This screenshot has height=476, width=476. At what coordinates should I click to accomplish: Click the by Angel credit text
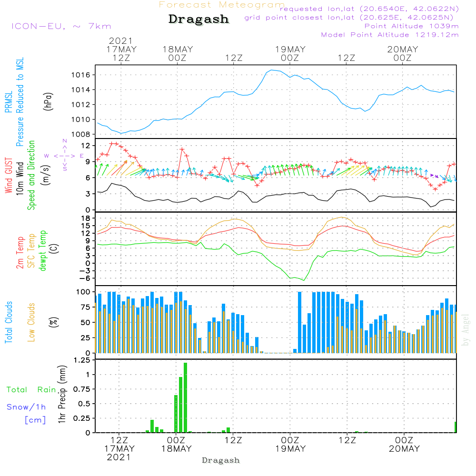tap(466, 330)
